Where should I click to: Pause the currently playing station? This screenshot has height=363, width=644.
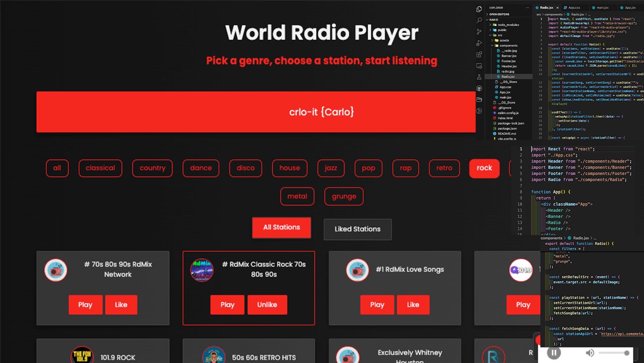554,353
